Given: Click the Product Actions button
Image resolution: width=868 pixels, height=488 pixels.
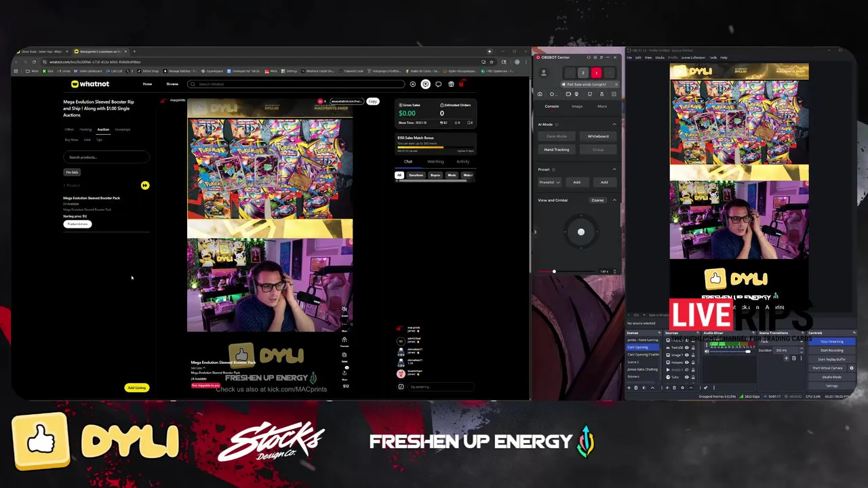Looking at the screenshot, I should (77, 224).
